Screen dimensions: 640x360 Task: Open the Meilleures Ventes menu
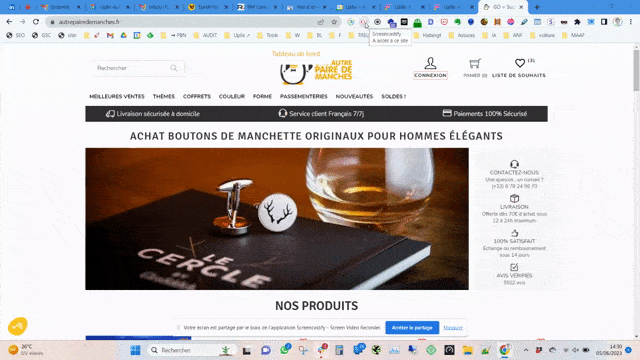click(x=117, y=97)
